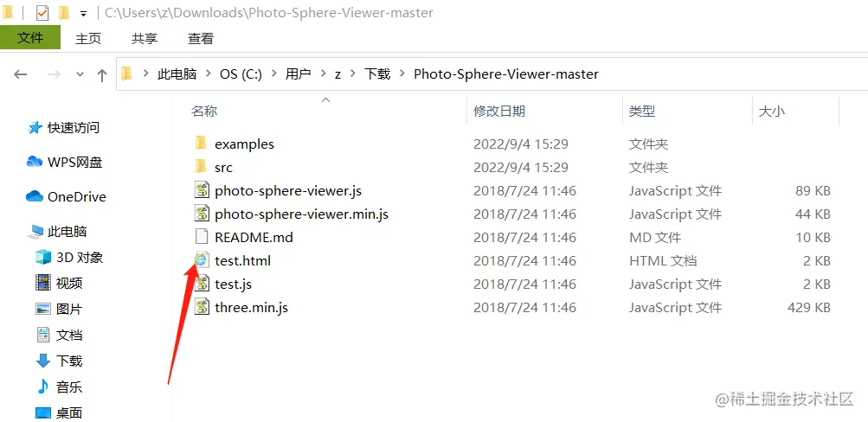The width and height of the screenshot is (868, 422).
Task: Expand chevron after 此电脑 in address bar
Action: click(209, 74)
